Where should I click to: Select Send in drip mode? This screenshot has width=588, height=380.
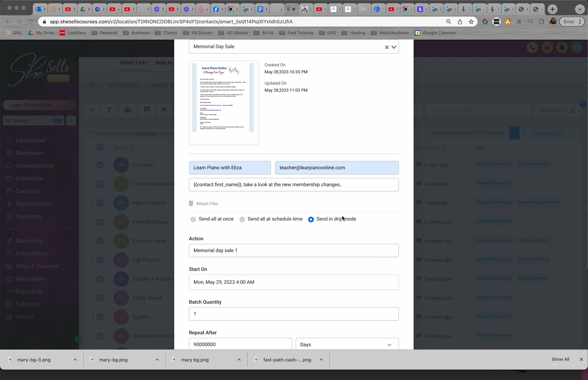click(x=311, y=219)
